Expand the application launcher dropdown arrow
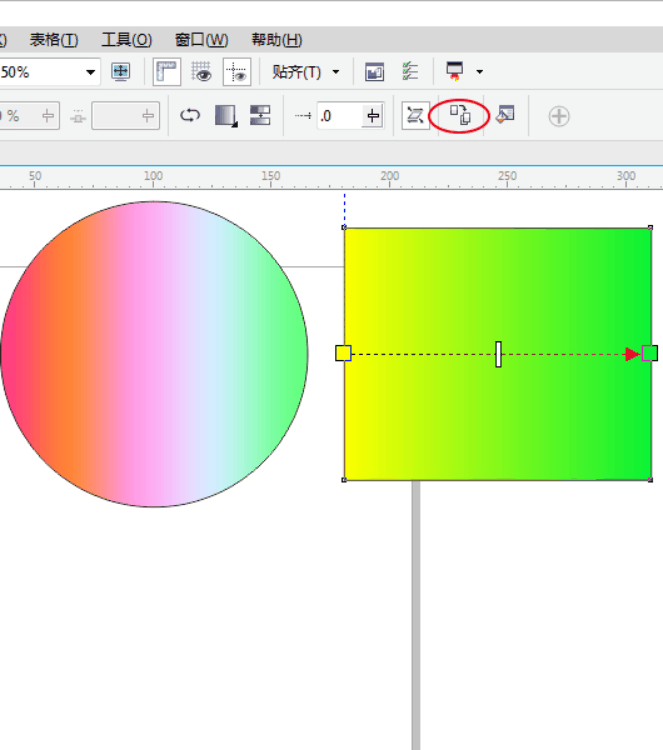 (x=479, y=72)
